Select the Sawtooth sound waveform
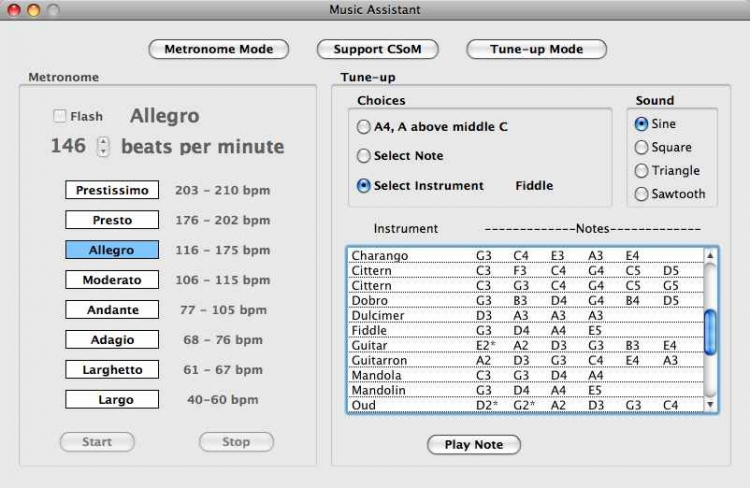 coord(642,194)
